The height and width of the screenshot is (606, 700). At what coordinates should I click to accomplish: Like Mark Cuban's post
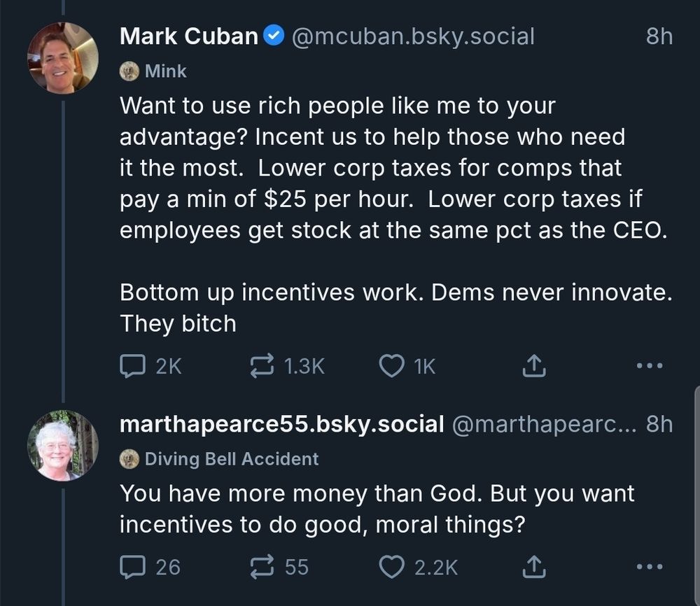point(392,366)
